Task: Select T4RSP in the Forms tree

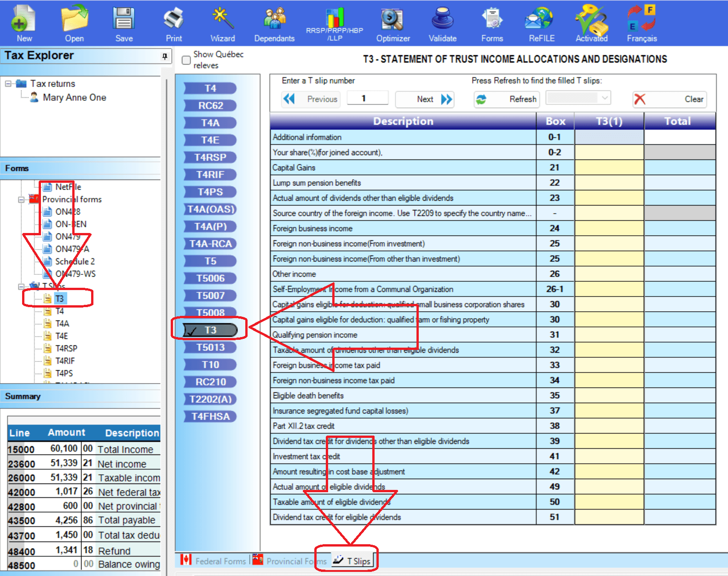Action: coord(66,349)
